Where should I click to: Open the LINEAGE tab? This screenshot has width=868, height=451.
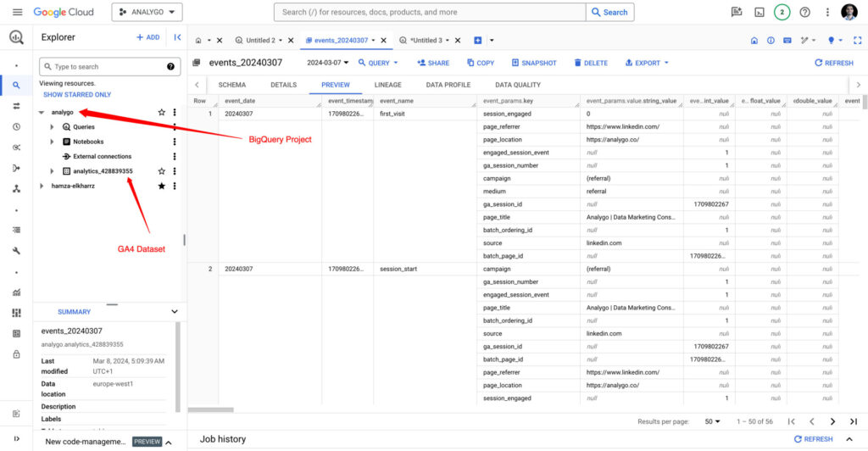(x=388, y=85)
